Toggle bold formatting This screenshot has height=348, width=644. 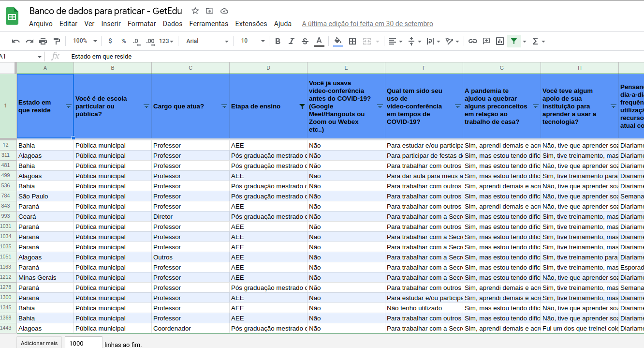[x=278, y=41]
